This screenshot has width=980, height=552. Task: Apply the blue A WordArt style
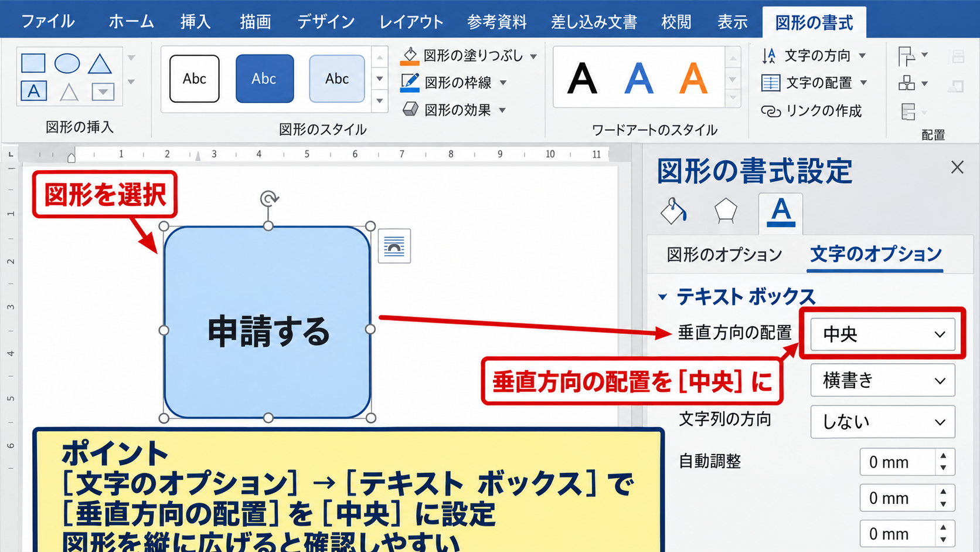coord(639,78)
